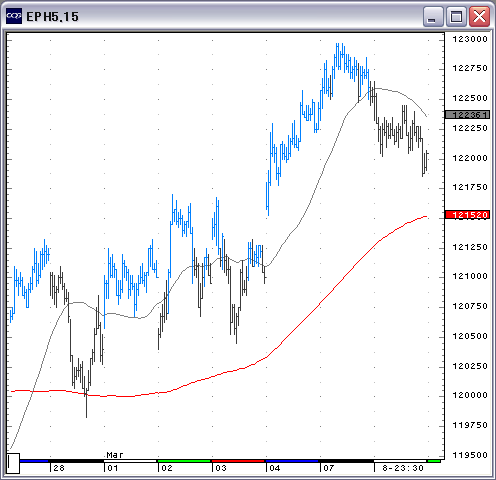
Task: Select the gray 122361 last price label
Action: tap(467, 115)
